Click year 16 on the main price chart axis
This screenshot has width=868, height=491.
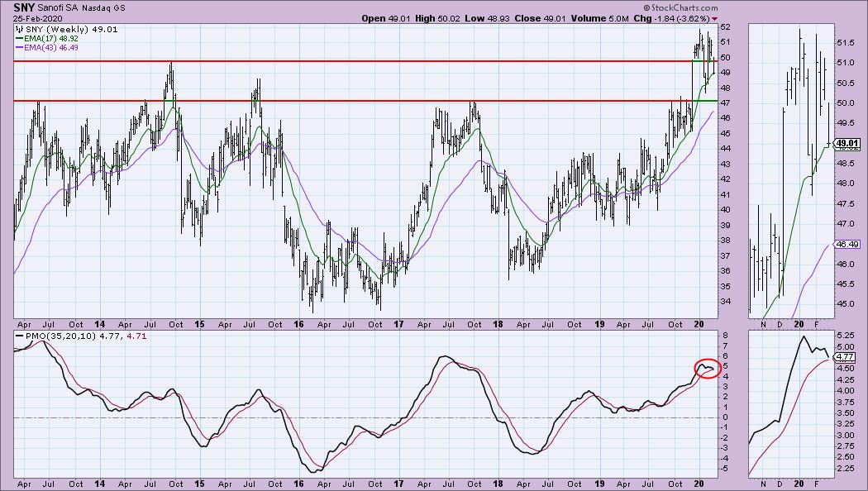[298, 324]
